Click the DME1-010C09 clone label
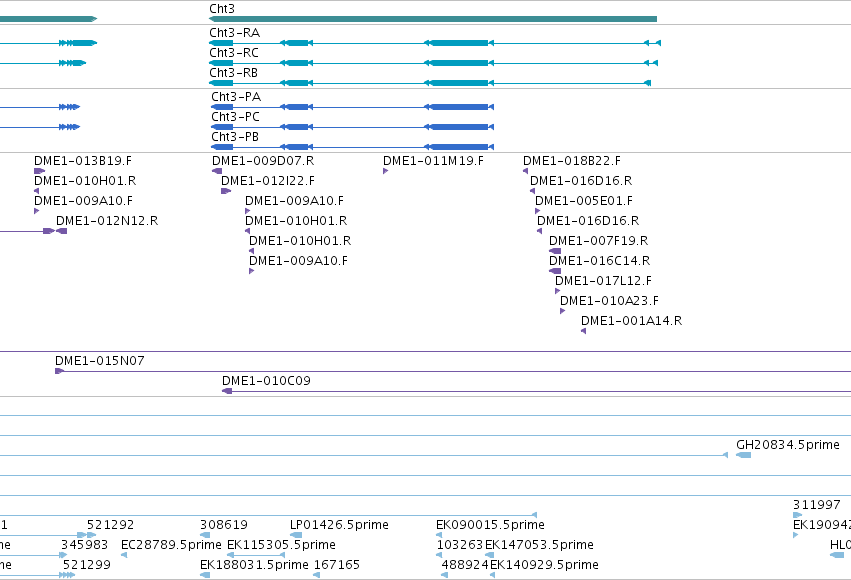This screenshot has height=580, width=851. click(266, 381)
